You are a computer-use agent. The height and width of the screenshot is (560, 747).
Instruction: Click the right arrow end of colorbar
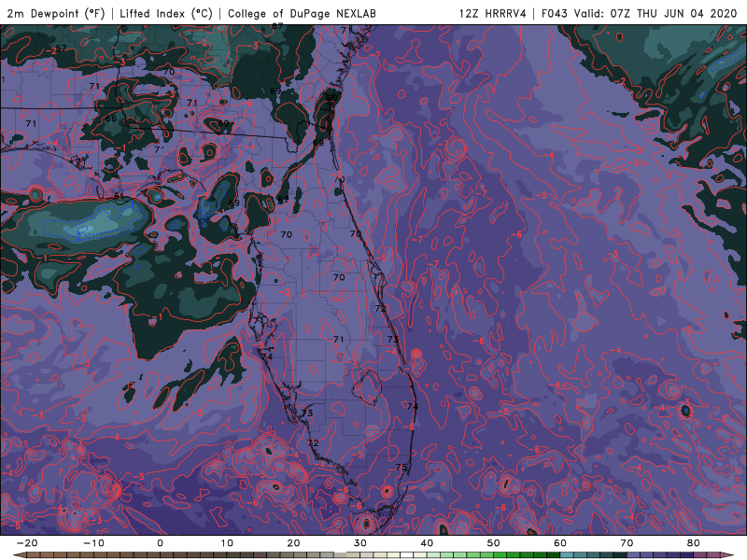coord(728,555)
